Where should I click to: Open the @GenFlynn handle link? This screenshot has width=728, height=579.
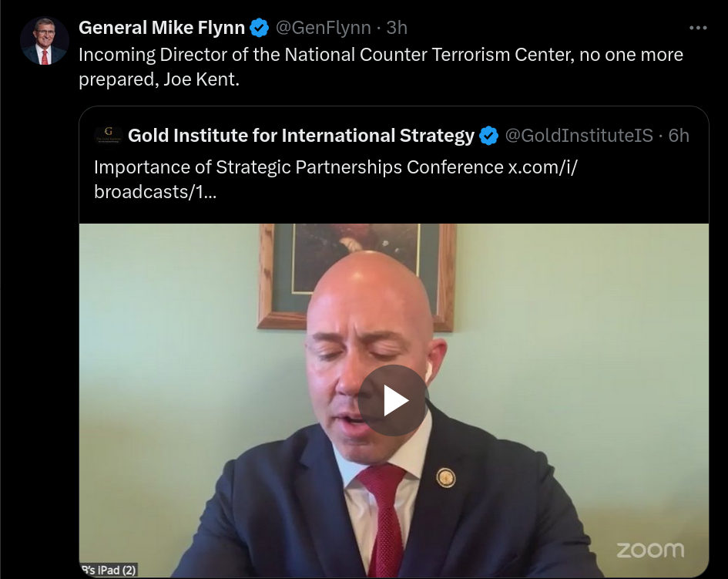coord(323,28)
